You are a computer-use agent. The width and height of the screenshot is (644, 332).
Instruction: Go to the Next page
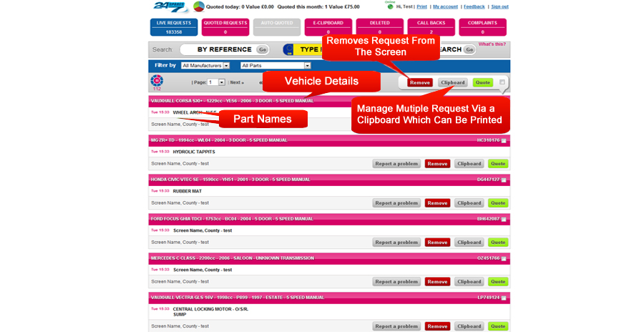(x=237, y=82)
